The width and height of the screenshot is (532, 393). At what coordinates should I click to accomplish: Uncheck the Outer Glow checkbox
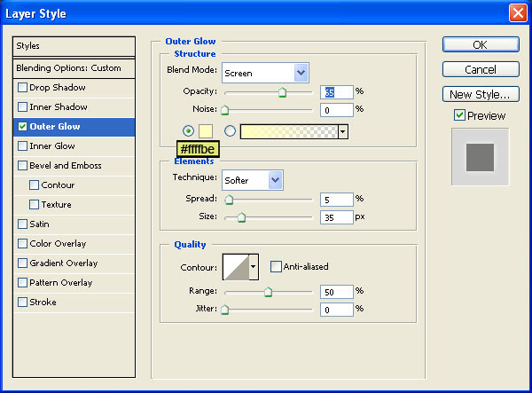click(22, 127)
